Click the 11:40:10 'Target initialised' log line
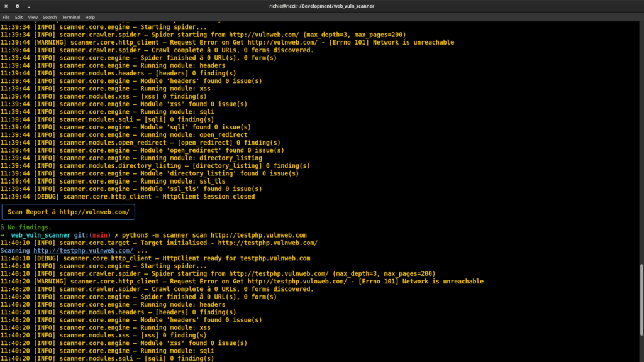This screenshot has width=644, height=362. coord(159,243)
